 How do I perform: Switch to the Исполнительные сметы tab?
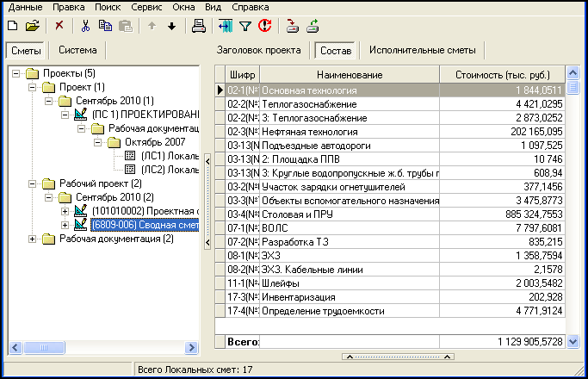[421, 51]
